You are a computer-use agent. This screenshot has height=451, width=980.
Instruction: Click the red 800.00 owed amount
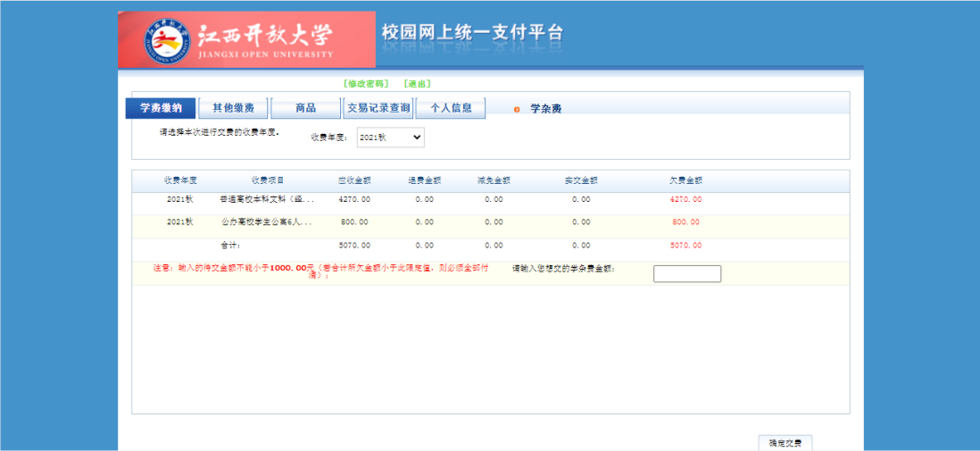[685, 221]
